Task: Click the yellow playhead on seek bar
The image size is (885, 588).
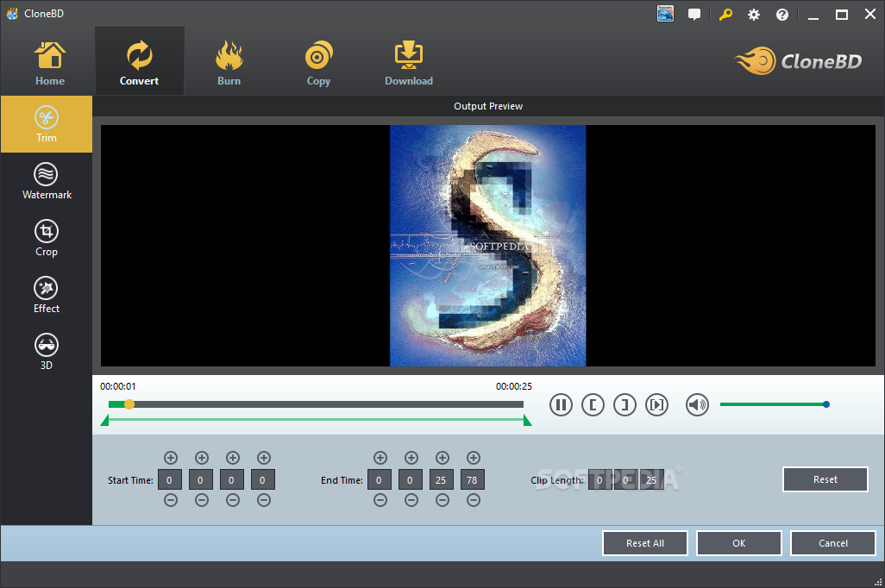Action: coord(129,404)
